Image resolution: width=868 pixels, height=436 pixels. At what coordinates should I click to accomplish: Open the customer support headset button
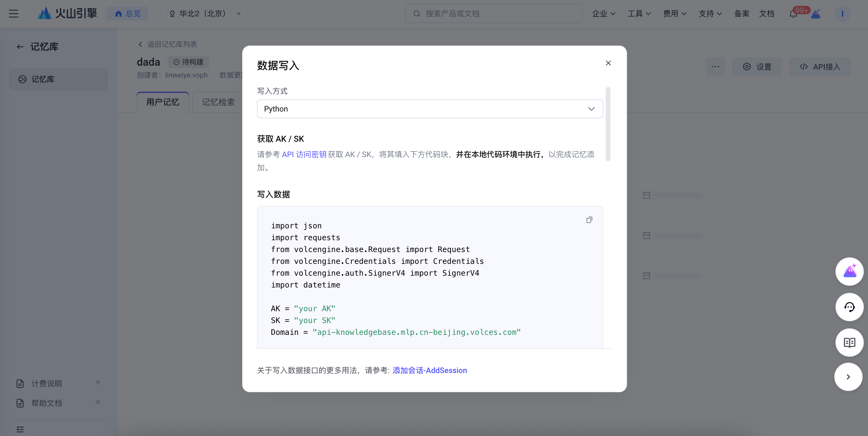click(849, 307)
